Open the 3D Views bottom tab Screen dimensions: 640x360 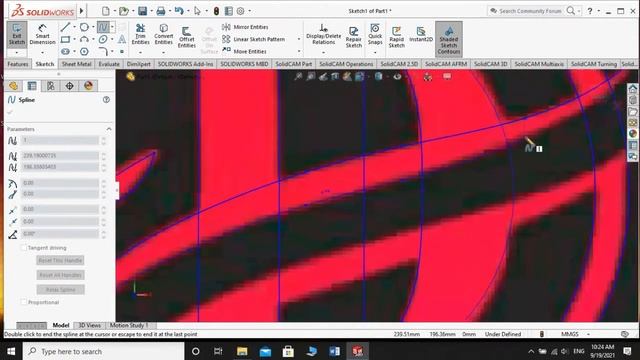[x=89, y=325]
